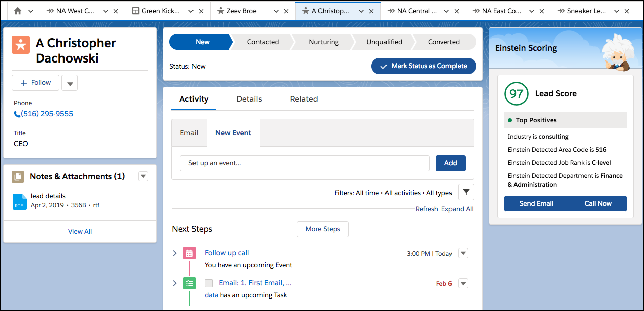Click the Send Email button

pyautogui.click(x=536, y=204)
